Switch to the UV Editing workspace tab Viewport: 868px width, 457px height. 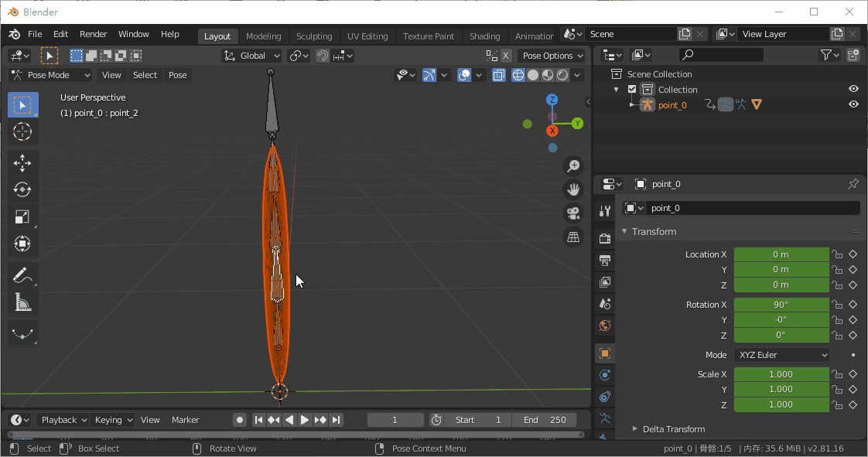tap(367, 36)
